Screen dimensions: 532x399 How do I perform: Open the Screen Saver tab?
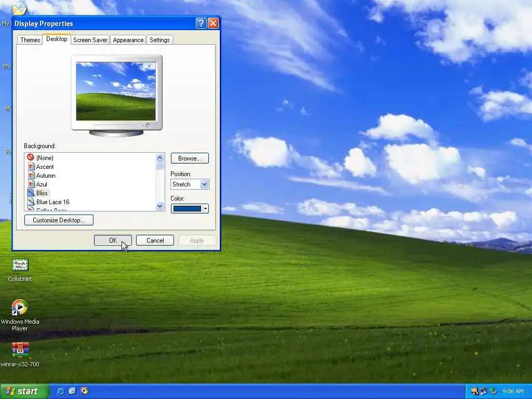coord(90,39)
